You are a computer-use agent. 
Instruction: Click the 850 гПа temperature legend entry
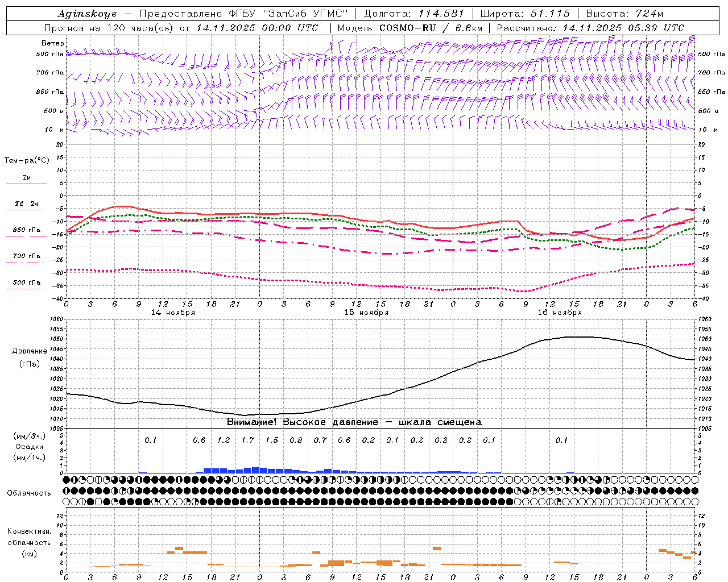27,230
